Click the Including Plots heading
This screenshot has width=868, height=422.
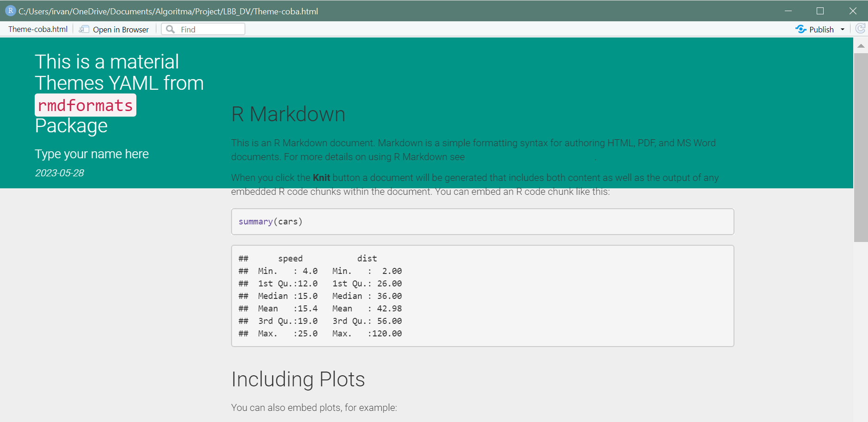pyautogui.click(x=298, y=379)
